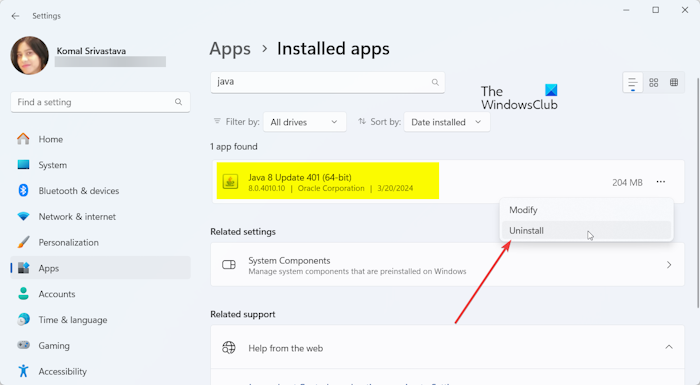Click the page vertical scrollbar

(x=698, y=192)
